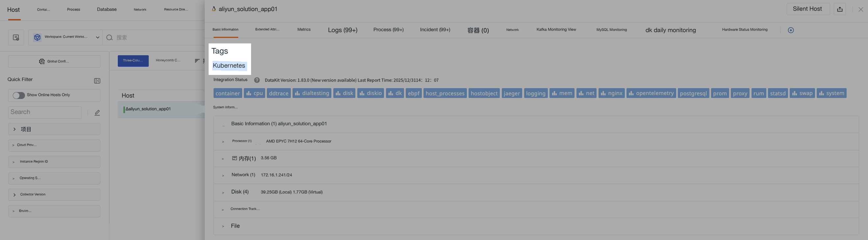Collapse the Quick Filter panel icon
Image resolution: width=868 pixels, height=240 pixels.
(x=97, y=81)
